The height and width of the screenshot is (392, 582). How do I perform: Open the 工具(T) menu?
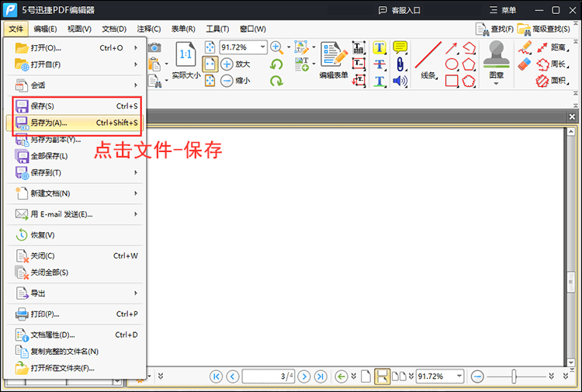coord(217,29)
